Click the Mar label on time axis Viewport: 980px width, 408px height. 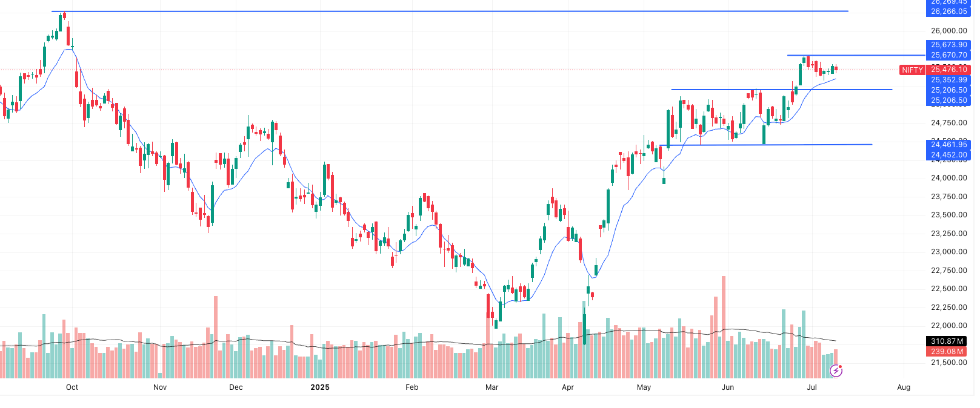pos(492,387)
